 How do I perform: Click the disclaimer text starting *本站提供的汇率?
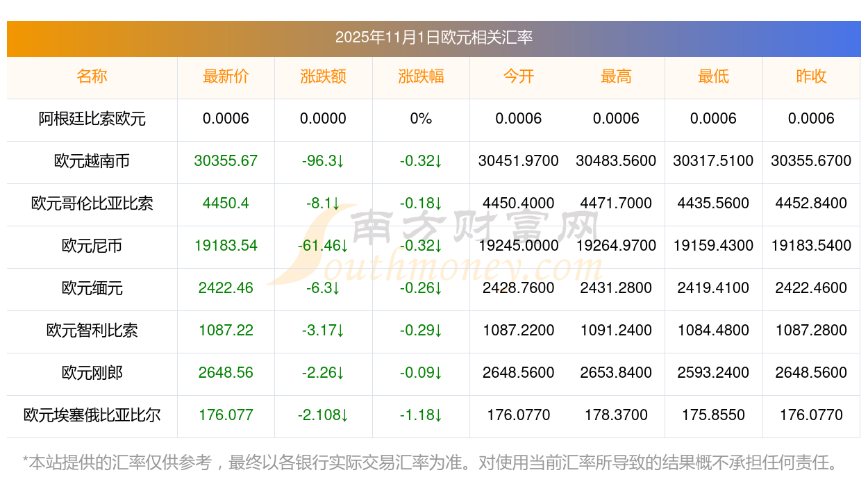click(432, 462)
